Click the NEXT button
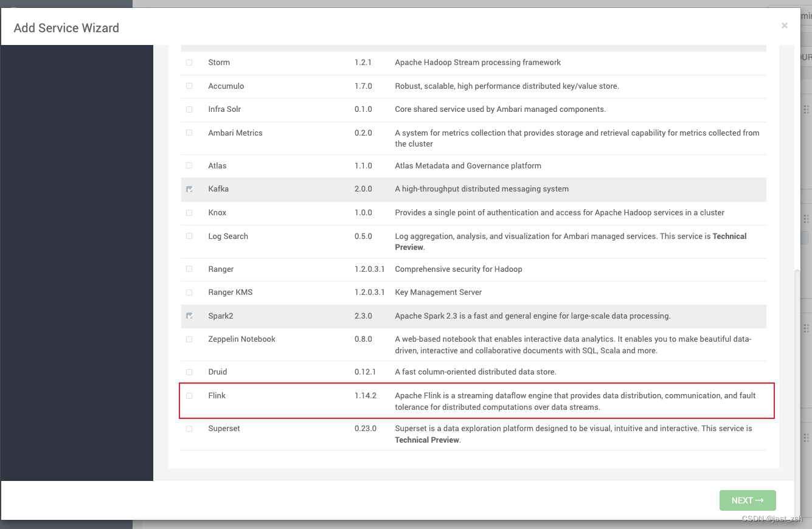Viewport: 812px width, 529px height. click(x=748, y=500)
